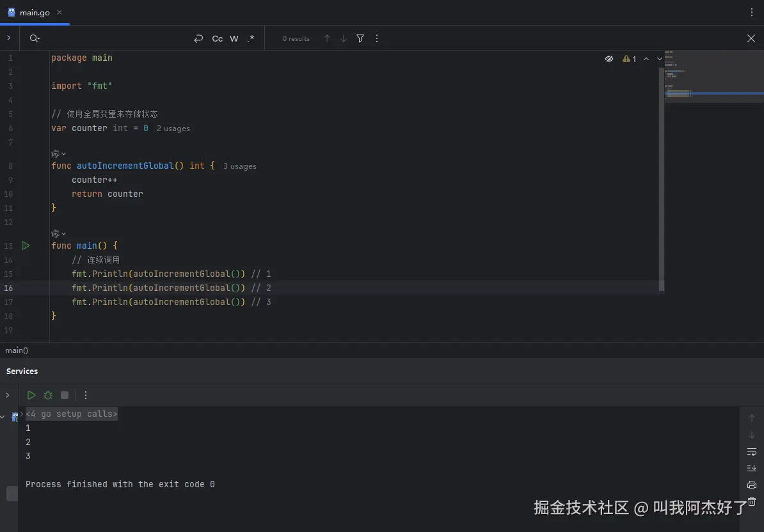The width and height of the screenshot is (764, 532).
Task: Clear console with trash icon
Action: (752, 501)
